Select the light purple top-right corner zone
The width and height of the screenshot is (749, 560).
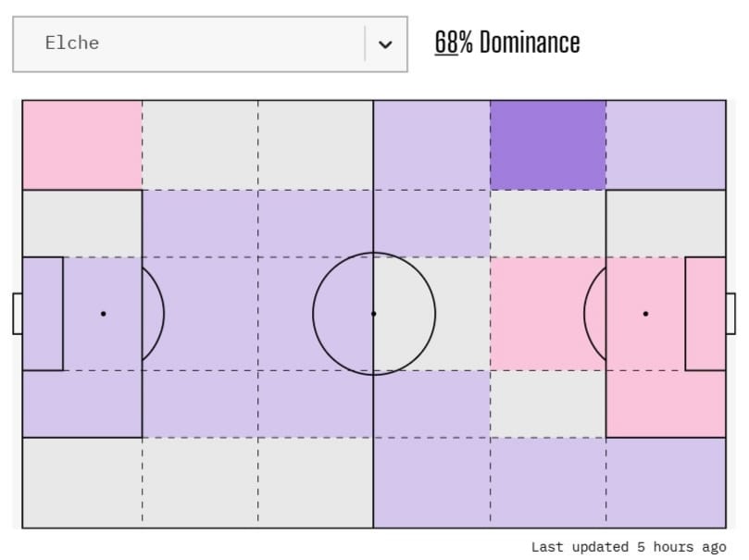pos(666,144)
